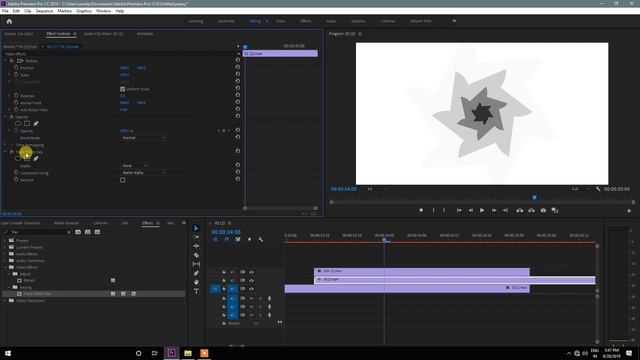Open File menu
The height and width of the screenshot is (360, 640).
(5, 11)
